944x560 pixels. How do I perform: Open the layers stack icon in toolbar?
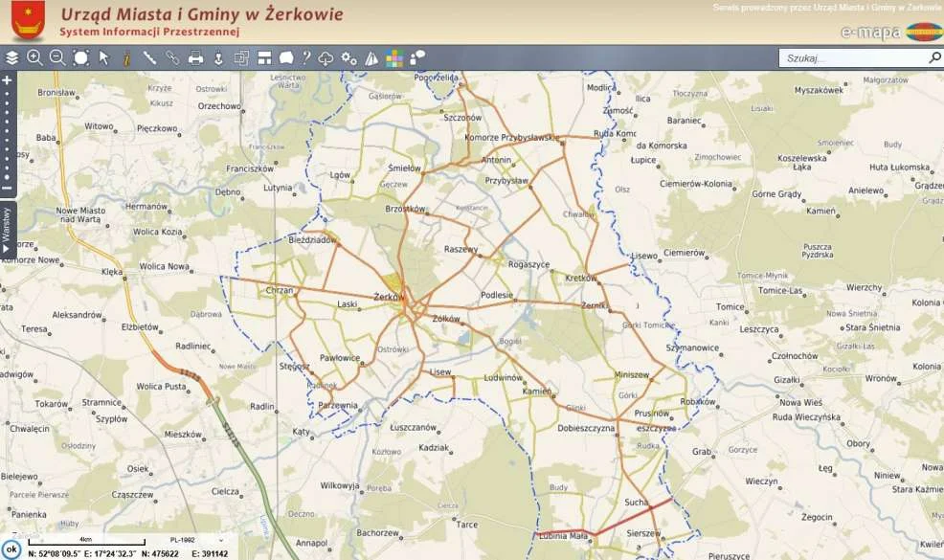(x=12, y=58)
